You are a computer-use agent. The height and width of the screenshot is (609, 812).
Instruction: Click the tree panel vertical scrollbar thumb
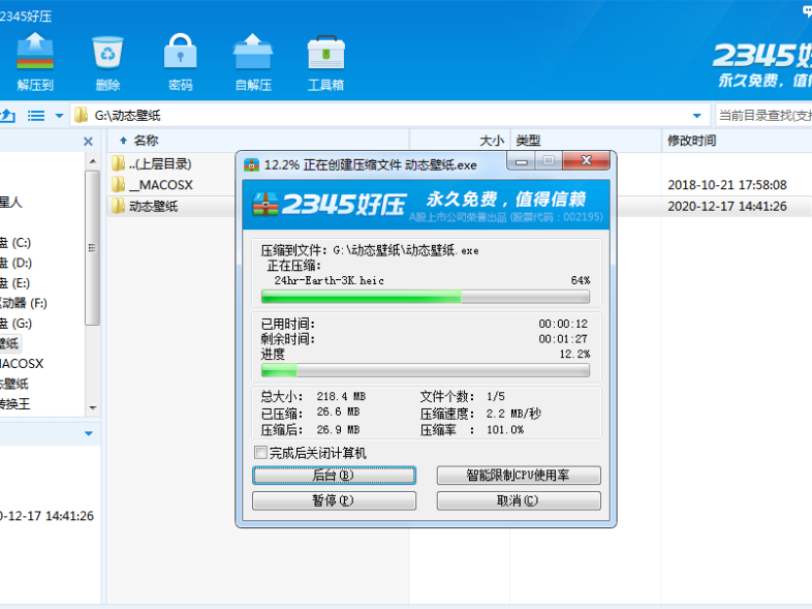[93, 248]
